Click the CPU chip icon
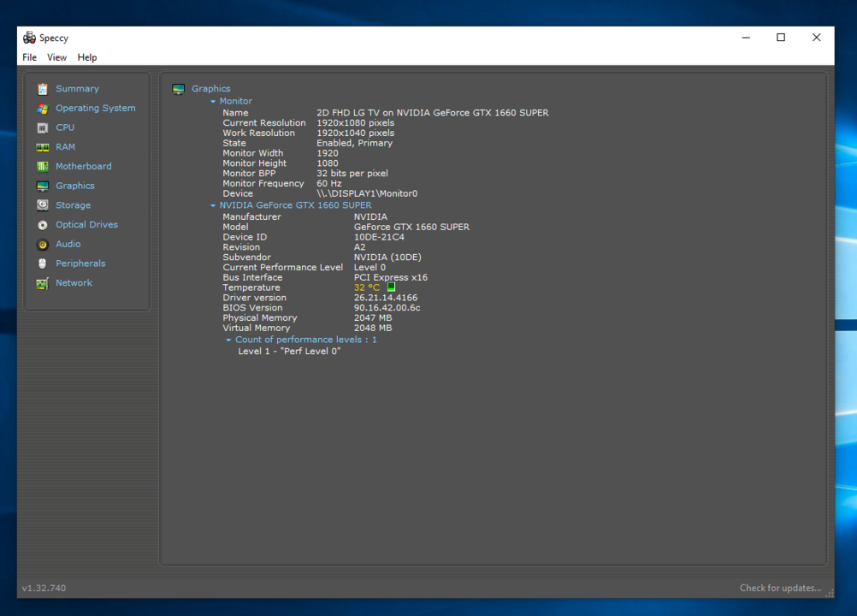Screen dimensions: 857x616 [x=43, y=127]
